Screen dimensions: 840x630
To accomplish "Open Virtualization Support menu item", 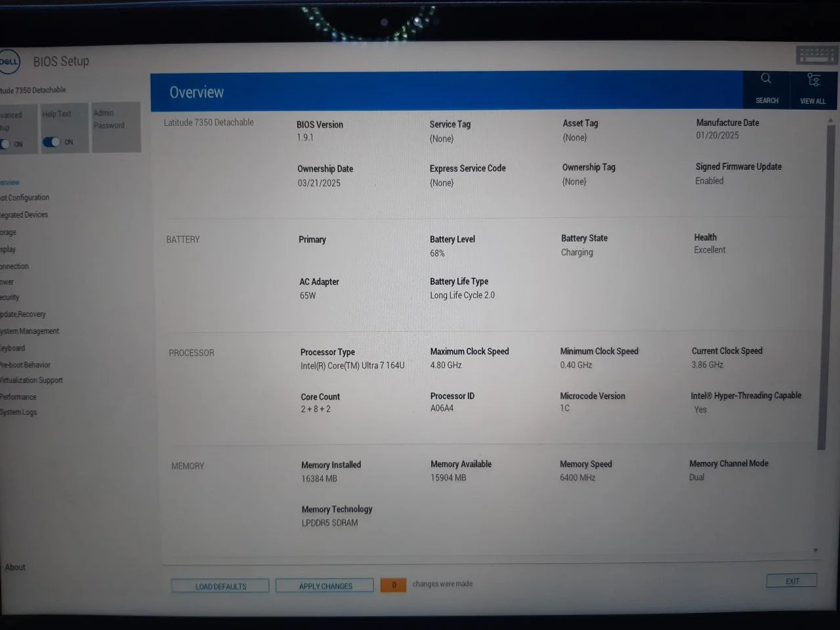I will point(31,380).
